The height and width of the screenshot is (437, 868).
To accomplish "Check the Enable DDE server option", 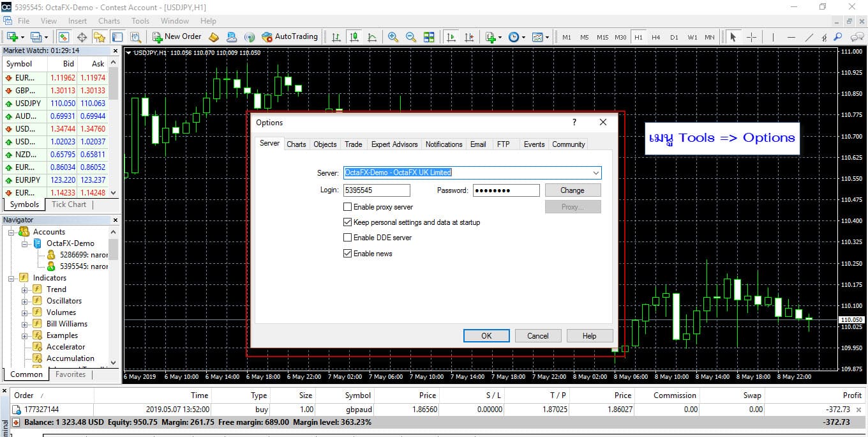I will [348, 238].
